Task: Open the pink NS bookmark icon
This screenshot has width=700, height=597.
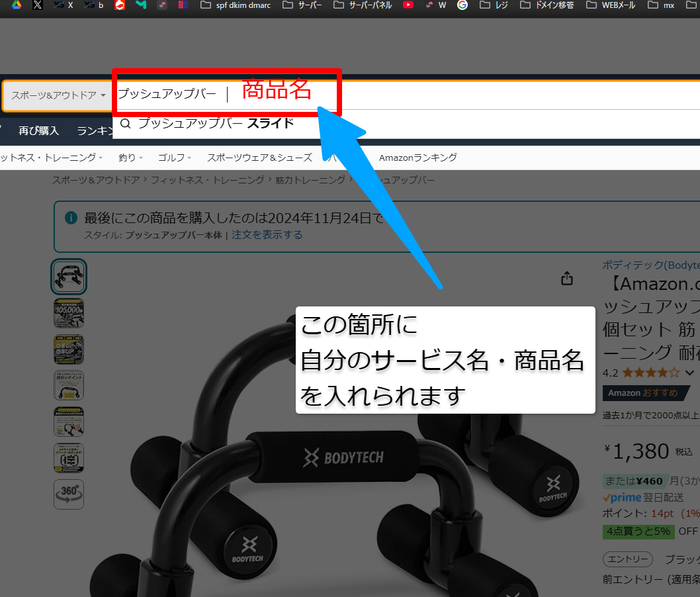Action: point(183,5)
